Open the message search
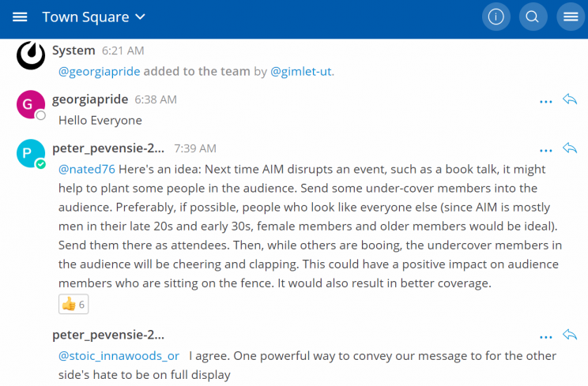Screen dimensions: 588x386 (533, 17)
